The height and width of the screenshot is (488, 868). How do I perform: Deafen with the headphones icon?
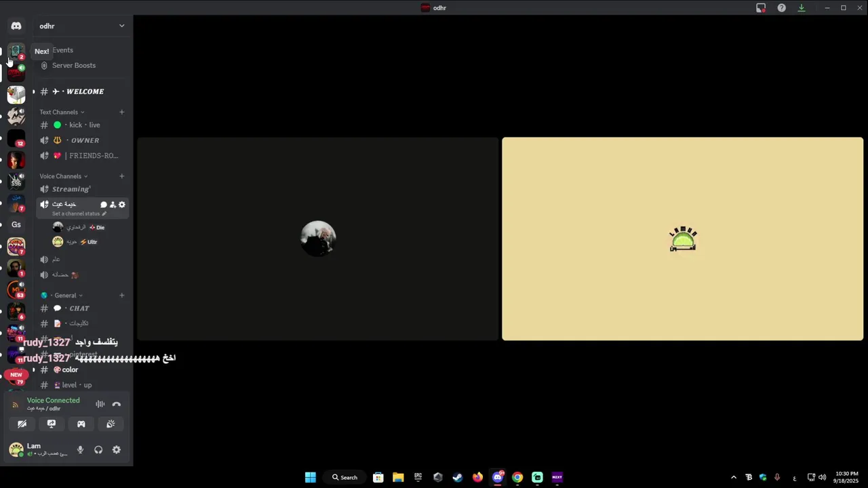tap(98, 449)
